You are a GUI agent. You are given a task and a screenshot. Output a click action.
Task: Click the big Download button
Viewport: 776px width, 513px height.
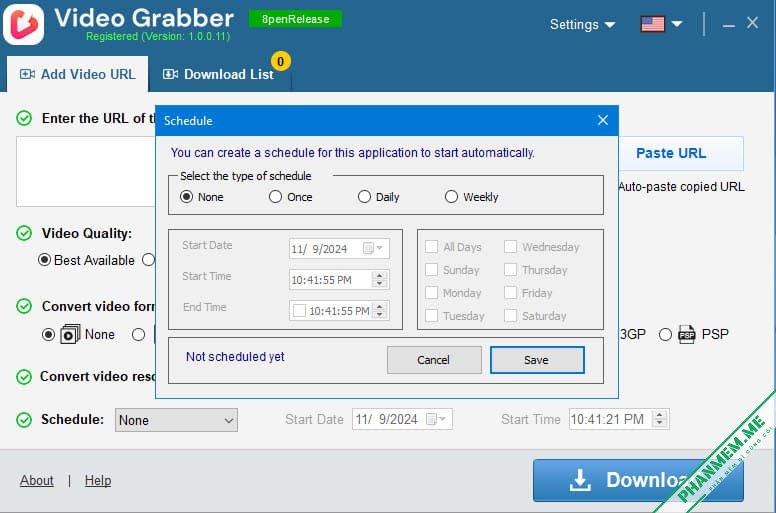tap(638, 480)
